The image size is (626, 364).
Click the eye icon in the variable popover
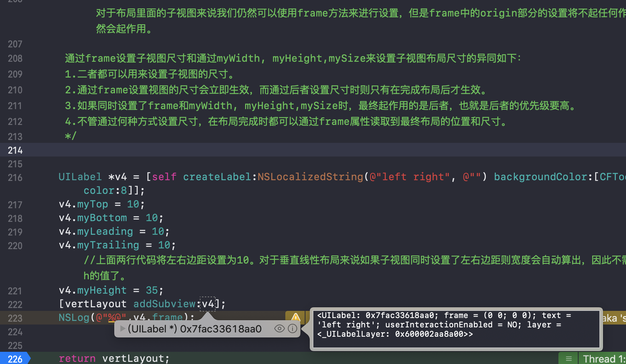coord(280,328)
